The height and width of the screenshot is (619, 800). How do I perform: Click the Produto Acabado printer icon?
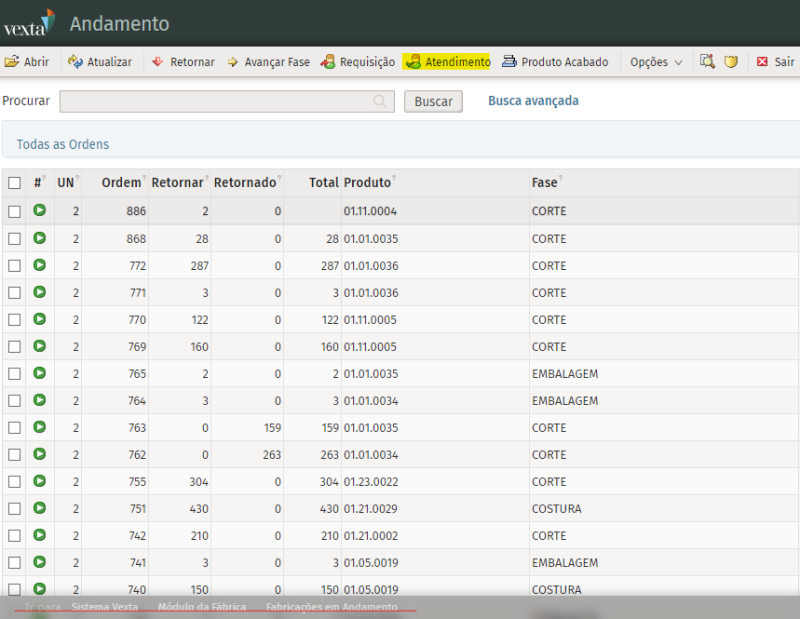(x=509, y=62)
